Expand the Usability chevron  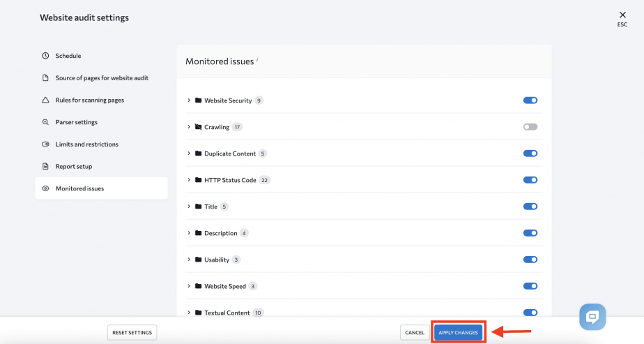(x=189, y=260)
